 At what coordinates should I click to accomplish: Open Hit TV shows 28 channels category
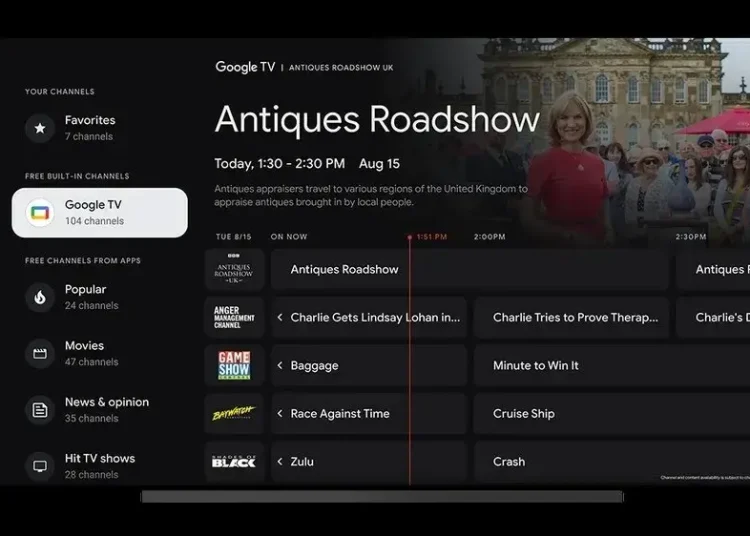point(99,466)
